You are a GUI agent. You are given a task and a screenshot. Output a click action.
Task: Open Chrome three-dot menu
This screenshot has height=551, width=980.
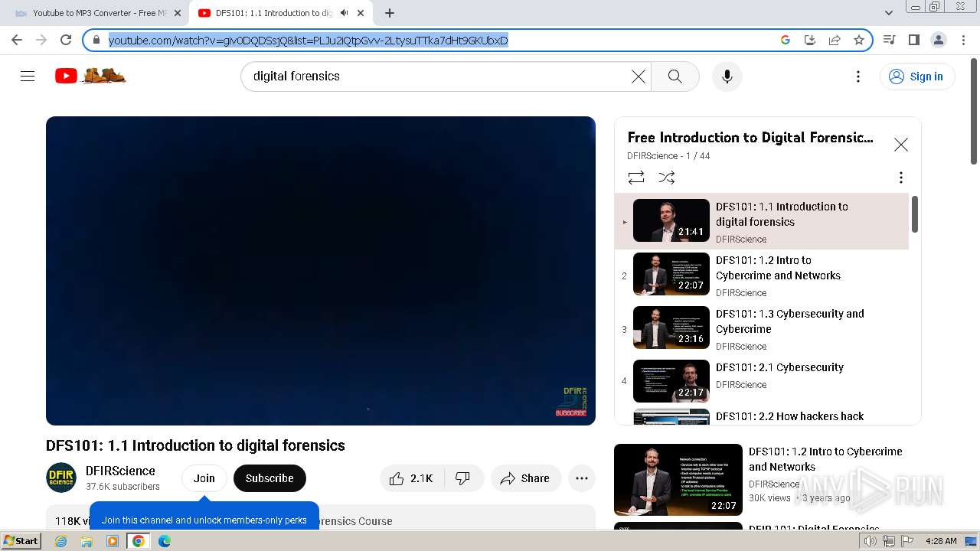[x=962, y=40]
